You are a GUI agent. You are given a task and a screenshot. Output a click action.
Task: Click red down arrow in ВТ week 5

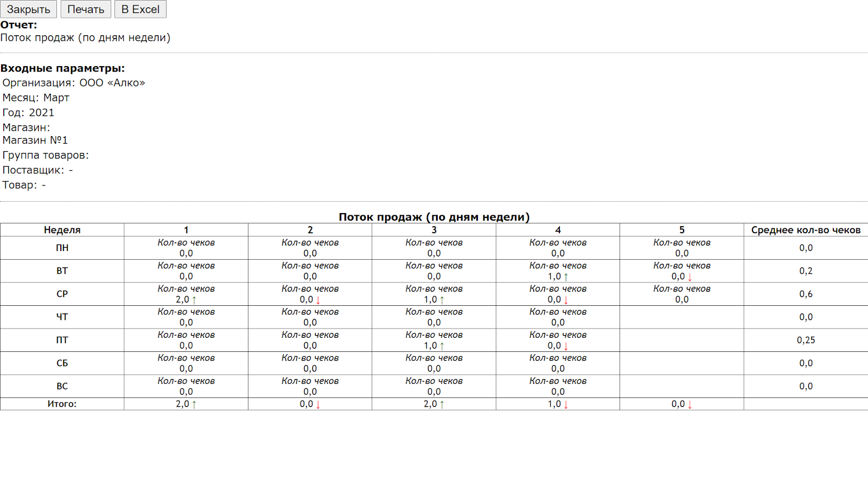click(x=690, y=277)
